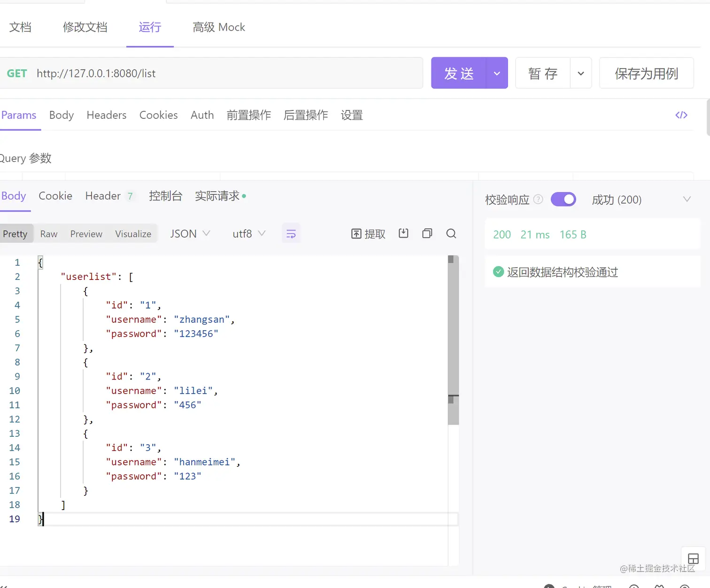The image size is (710, 588).
Task: Click the 165 B response size
Action: pos(573,234)
